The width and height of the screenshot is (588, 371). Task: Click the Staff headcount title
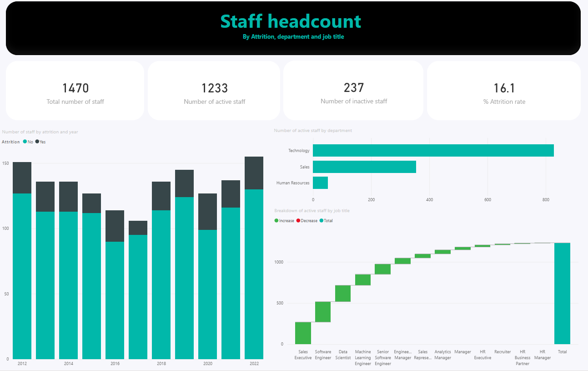[291, 21]
